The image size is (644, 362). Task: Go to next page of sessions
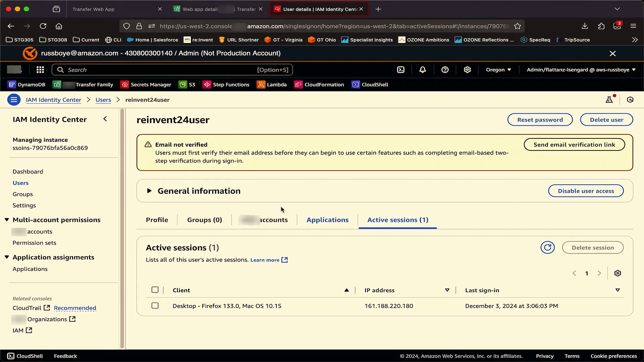pyautogui.click(x=599, y=273)
